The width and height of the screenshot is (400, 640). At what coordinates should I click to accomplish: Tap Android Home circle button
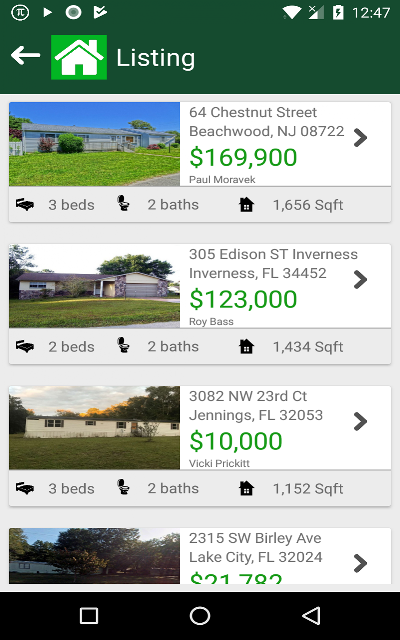200,616
